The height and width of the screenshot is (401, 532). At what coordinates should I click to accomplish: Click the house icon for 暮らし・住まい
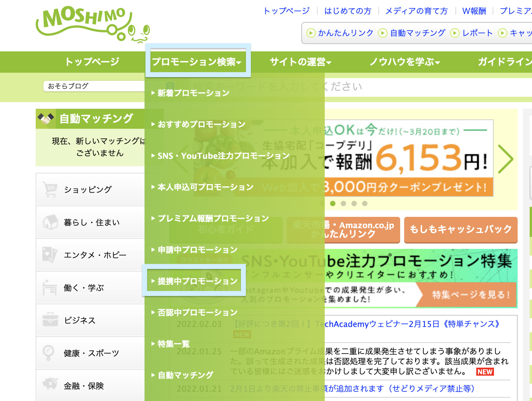(50, 222)
